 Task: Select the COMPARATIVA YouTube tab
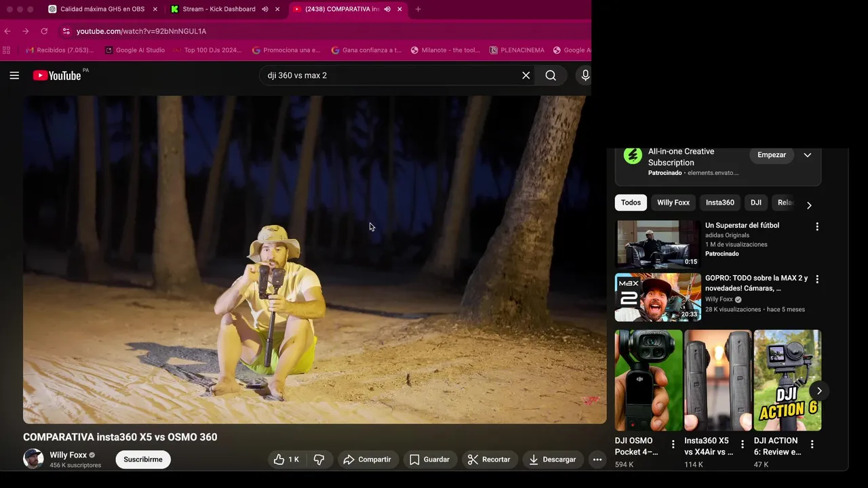(x=341, y=9)
